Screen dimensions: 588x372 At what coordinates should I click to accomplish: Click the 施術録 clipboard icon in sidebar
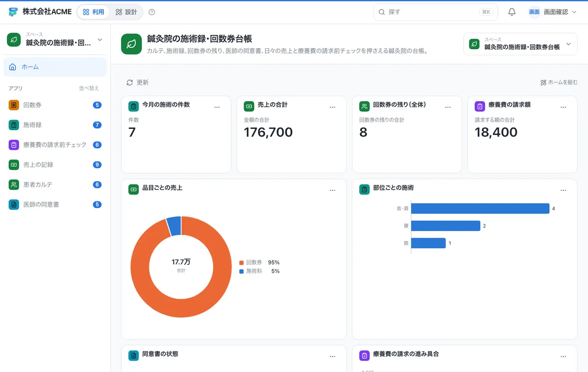pyautogui.click(x=14, y=125)
